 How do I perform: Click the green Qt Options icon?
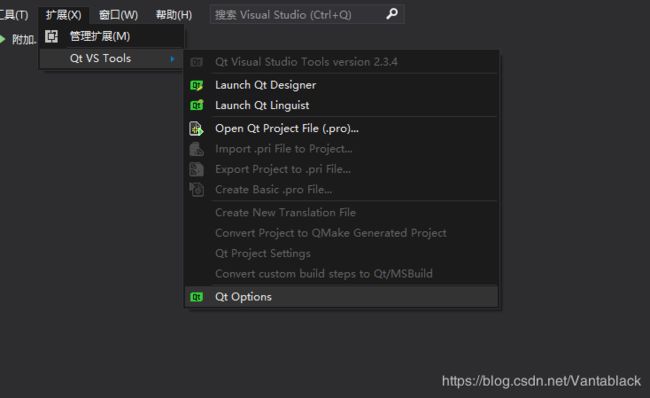[x=196, y=297]
